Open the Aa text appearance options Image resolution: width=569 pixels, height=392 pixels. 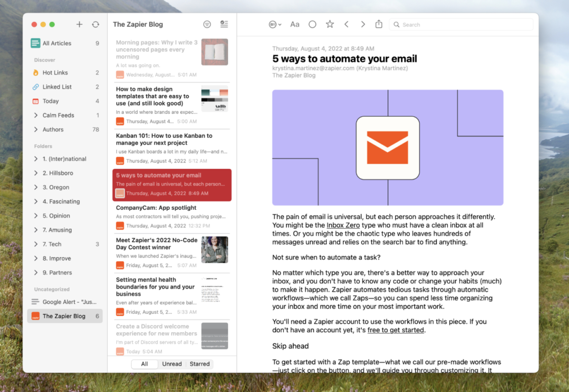point(295,24)
